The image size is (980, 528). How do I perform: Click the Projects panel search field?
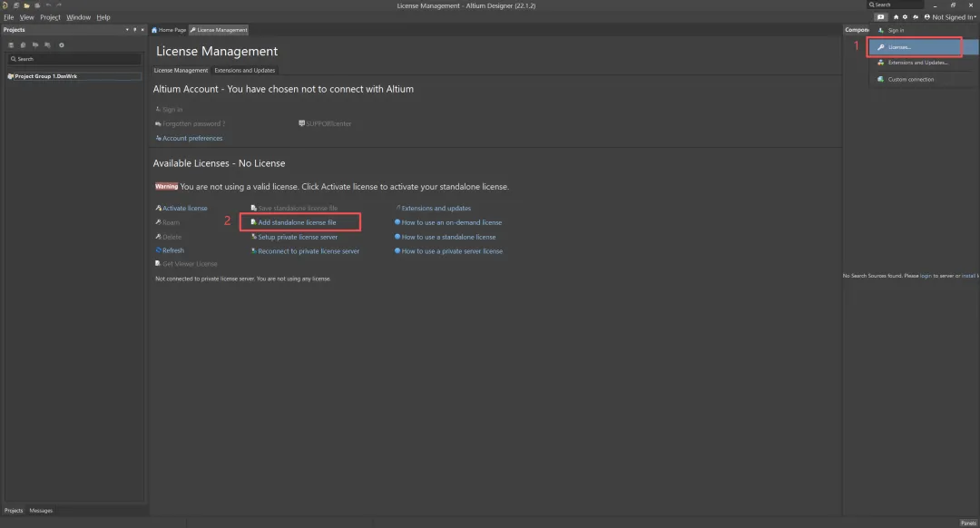[x=73, y=59]
